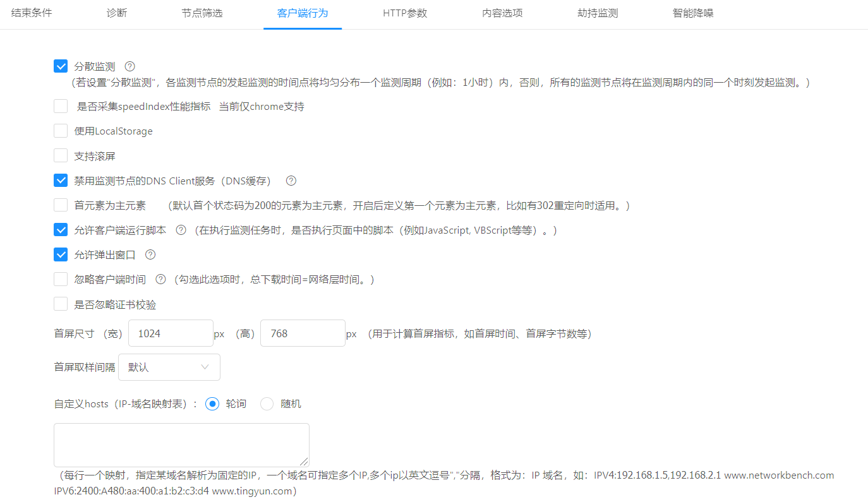
Task: Enable 是否采集speedIndex性能指标 checkbox
Action: tap(61, 106)
